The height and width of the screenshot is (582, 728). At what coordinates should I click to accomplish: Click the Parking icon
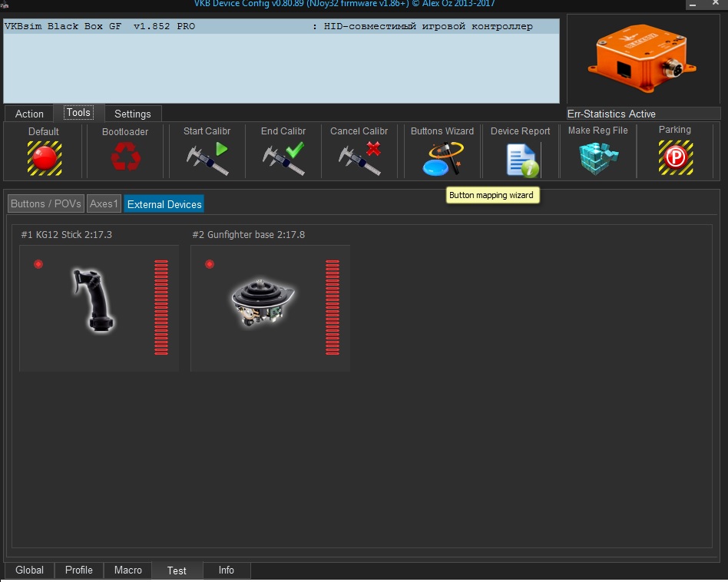tap(676, 158)
